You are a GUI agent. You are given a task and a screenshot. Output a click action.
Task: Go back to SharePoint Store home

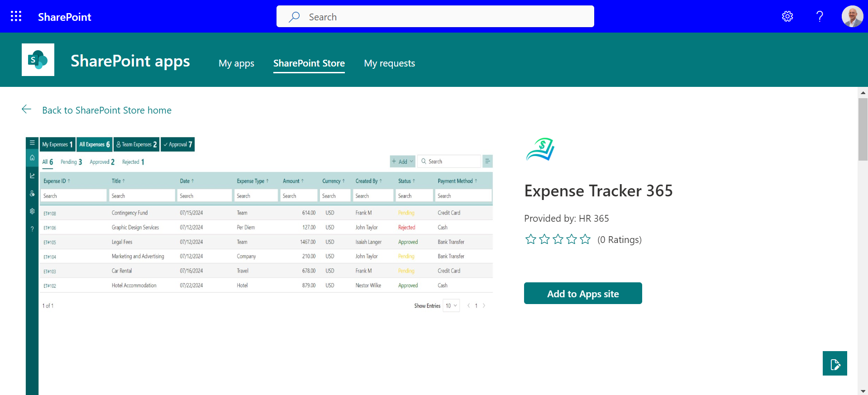(107, 110)
